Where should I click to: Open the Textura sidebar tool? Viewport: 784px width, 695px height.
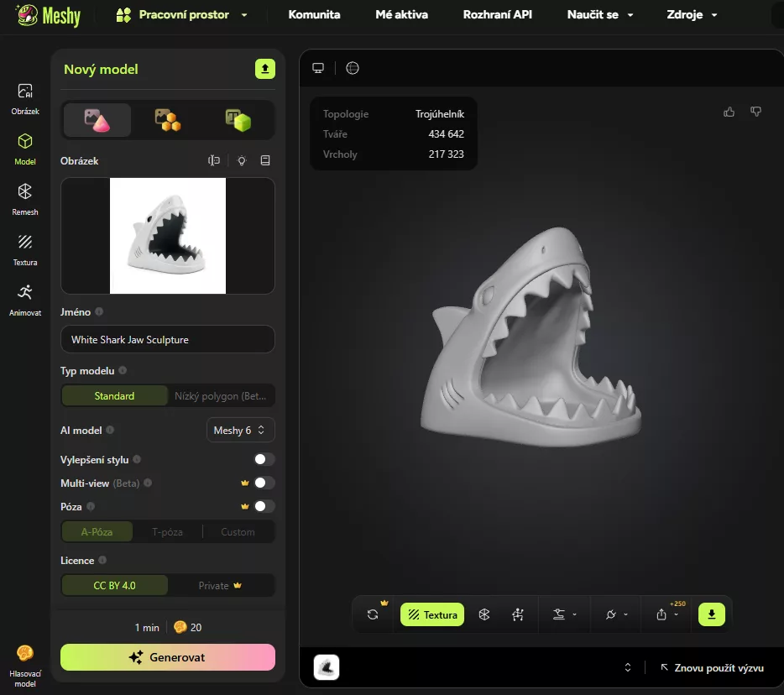(x=25, y=248)
